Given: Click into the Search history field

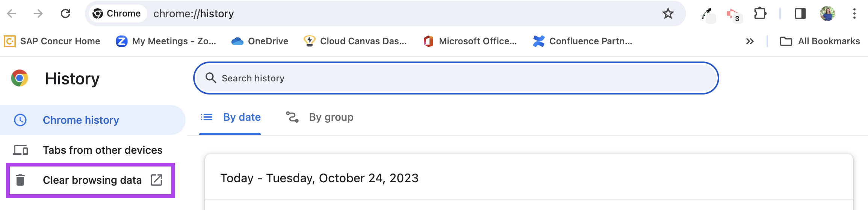Looking at the screenshot, I should click(456, 78).
